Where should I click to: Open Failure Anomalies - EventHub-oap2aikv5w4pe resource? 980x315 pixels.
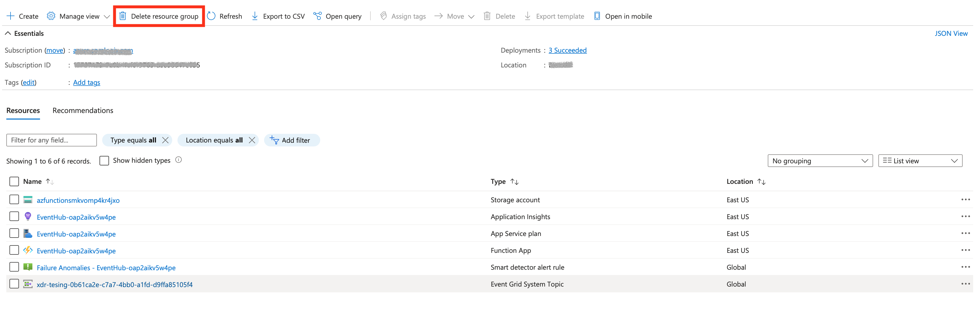pyautogui.click(x=106, y=267)
